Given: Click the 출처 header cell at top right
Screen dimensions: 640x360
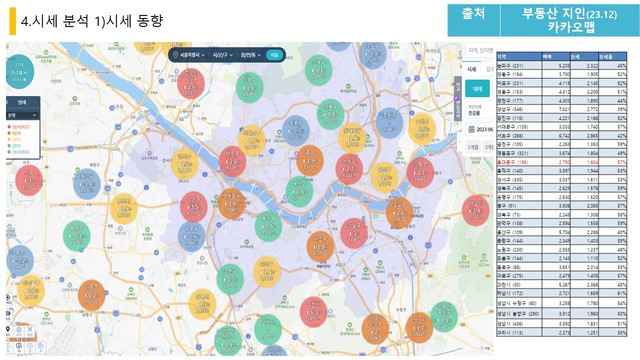Looking at the screenshot, I should 474,20.
